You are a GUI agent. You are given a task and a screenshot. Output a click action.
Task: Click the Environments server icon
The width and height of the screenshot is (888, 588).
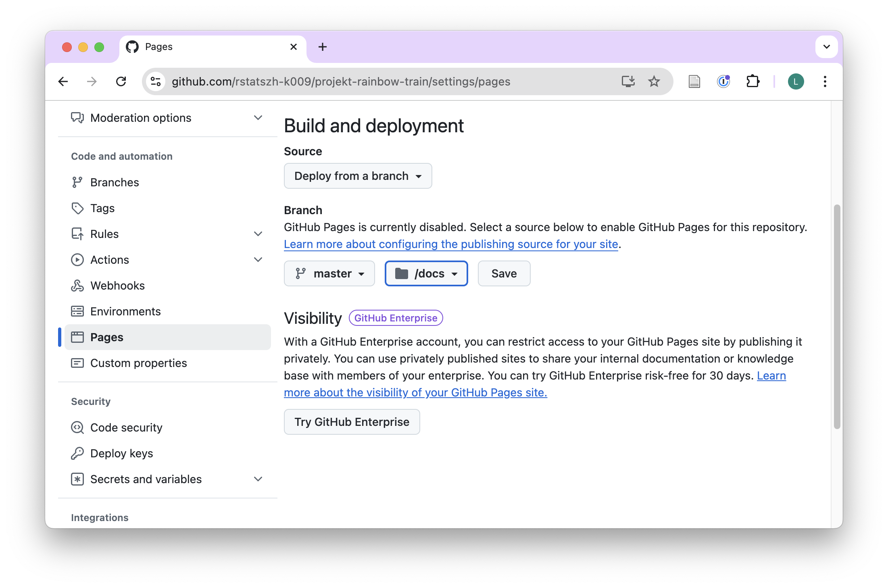coord(77,311)
